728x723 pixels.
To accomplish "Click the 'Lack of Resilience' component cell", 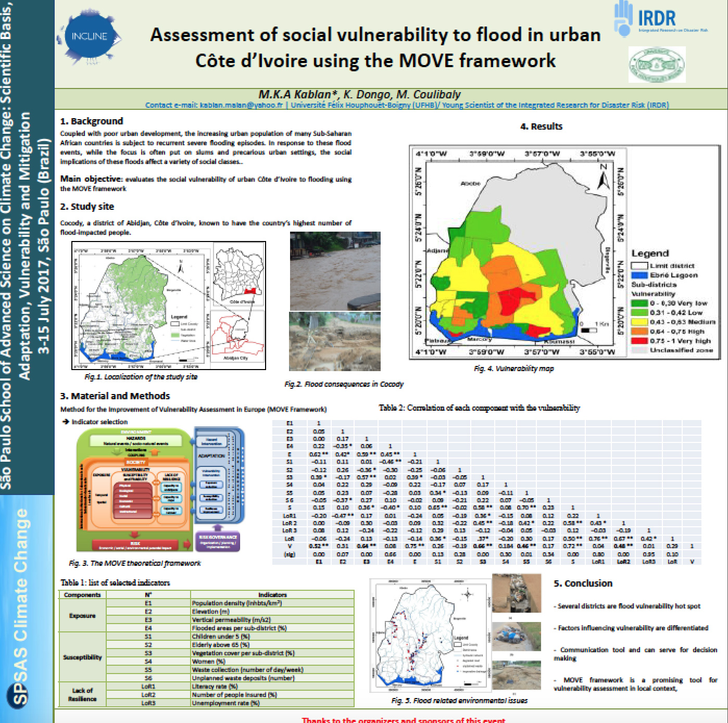I will [83, 695].
